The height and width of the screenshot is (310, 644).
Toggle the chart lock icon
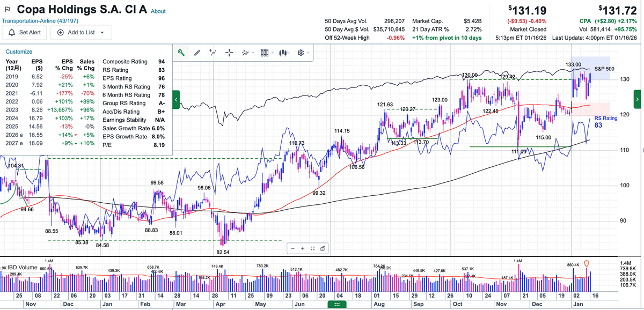[322, 249]
